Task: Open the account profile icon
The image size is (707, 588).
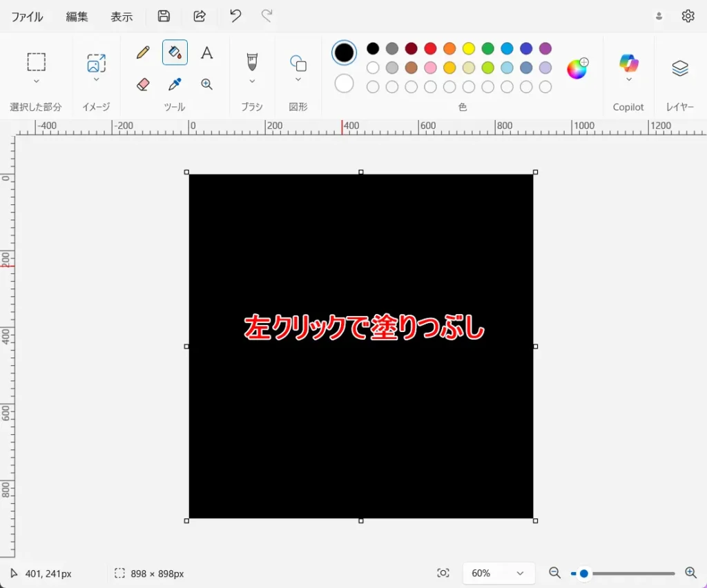Action: pyautogui.click(x=659, y=17)
